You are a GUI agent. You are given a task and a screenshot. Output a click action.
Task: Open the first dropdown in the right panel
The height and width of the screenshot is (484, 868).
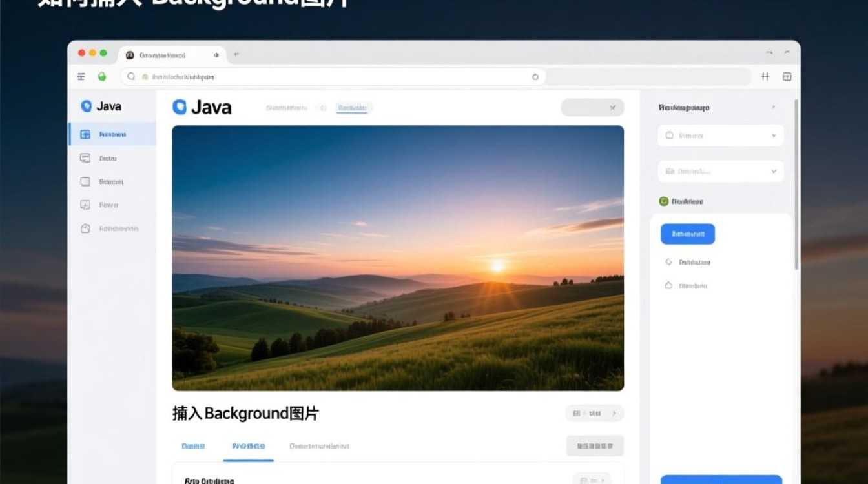pos(720,136)
